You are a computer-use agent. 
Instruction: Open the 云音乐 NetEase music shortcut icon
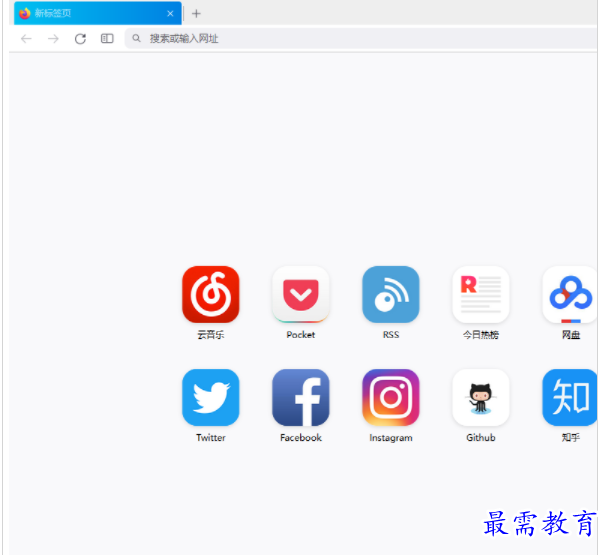coord(211,294)
